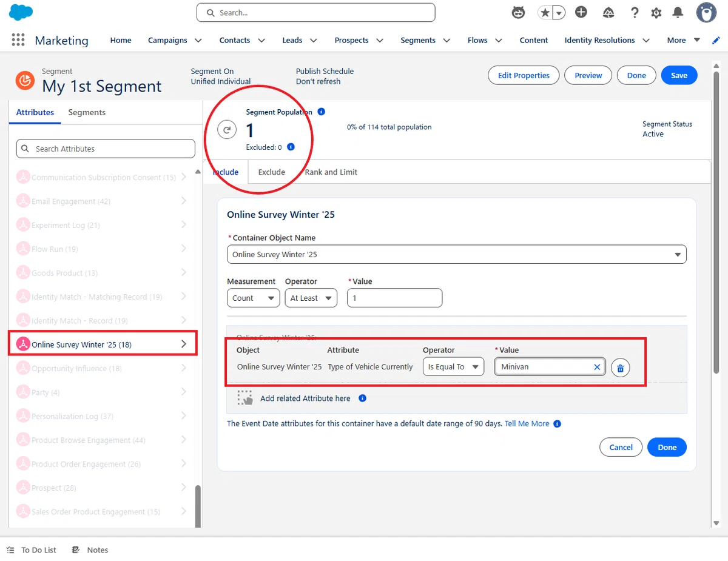The width and height of the screenshot is (728, 561).
Task: Click the header Done button
Action: [636, 75]
